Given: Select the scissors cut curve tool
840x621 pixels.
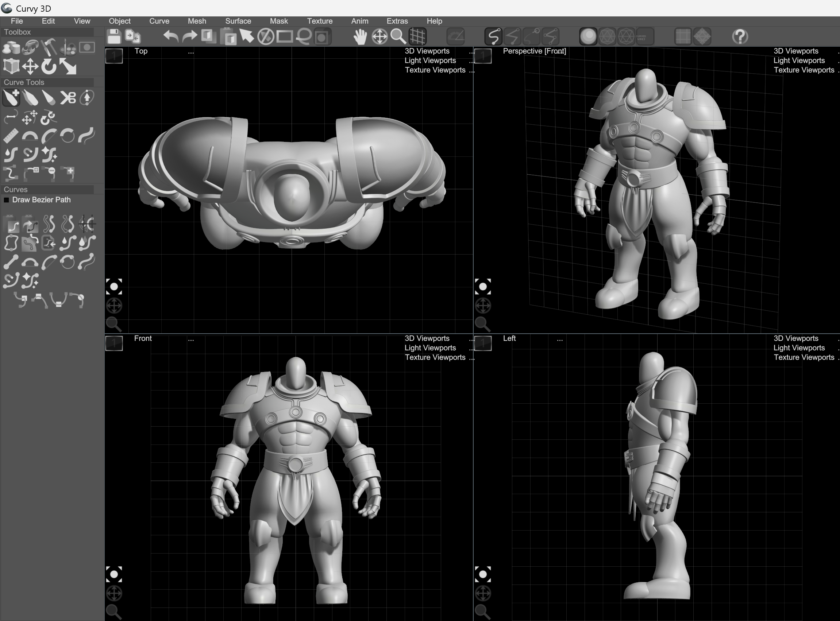Looking at the screenshot, I should pos(68,98).
